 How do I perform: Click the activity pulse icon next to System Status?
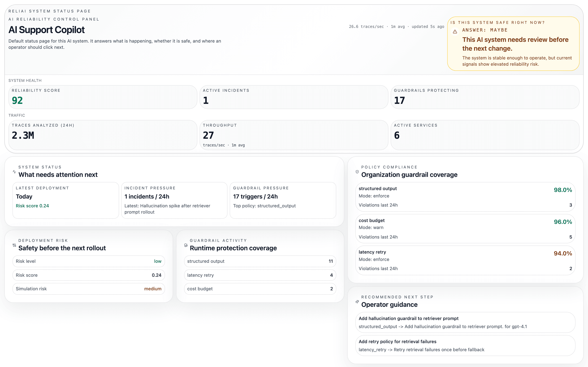(14, 172)
